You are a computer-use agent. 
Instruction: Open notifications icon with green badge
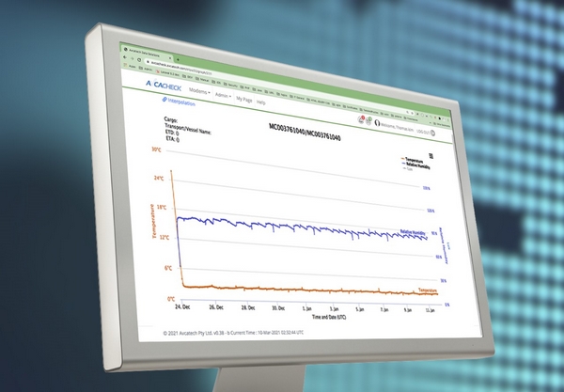(x=369, y=121)
